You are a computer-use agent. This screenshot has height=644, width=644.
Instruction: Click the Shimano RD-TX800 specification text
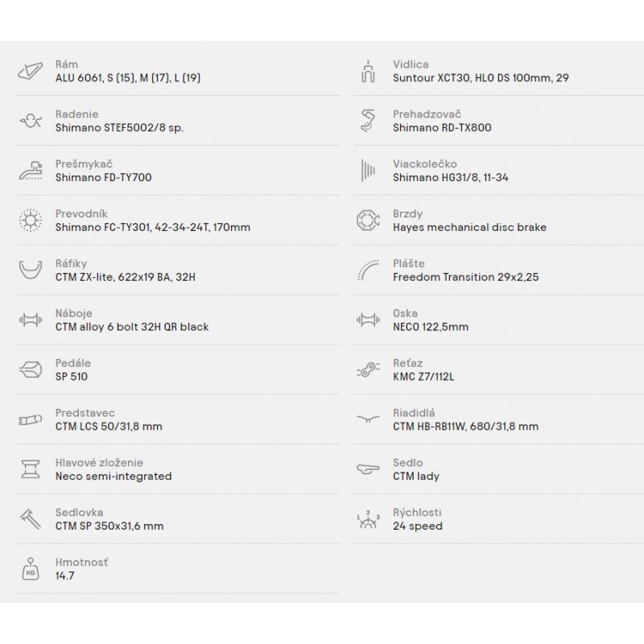pos(442,128)
